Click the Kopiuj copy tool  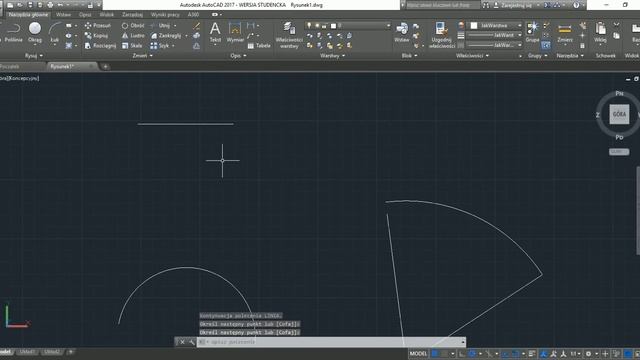pos(96,36)
